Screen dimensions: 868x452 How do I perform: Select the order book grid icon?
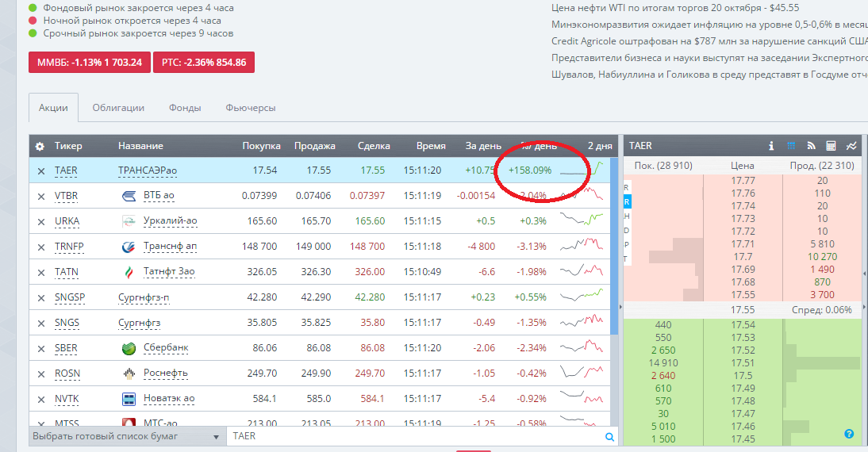click(x=791, y=146)
